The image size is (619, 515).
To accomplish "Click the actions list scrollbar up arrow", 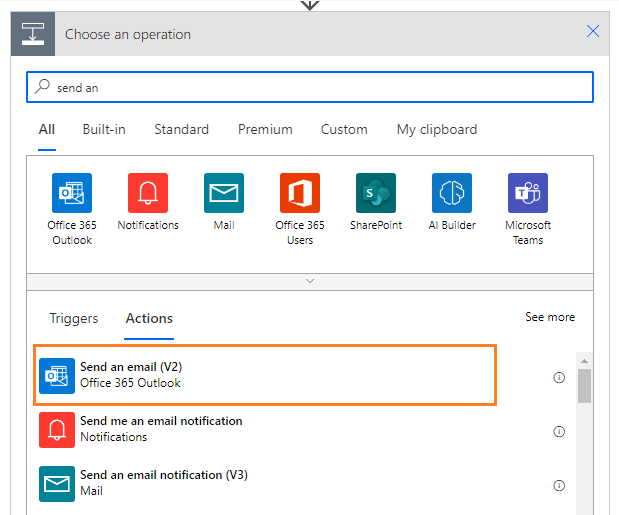I will 585,361.
